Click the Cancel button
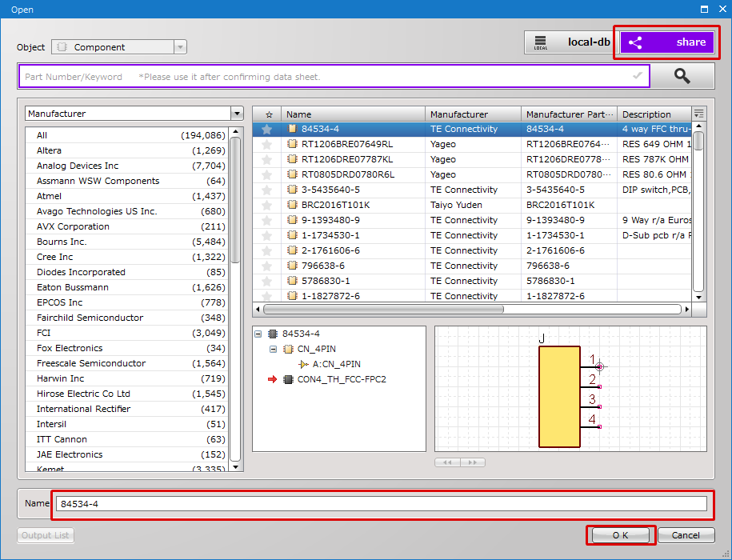 pyautogui.click(x=686, y=535)
